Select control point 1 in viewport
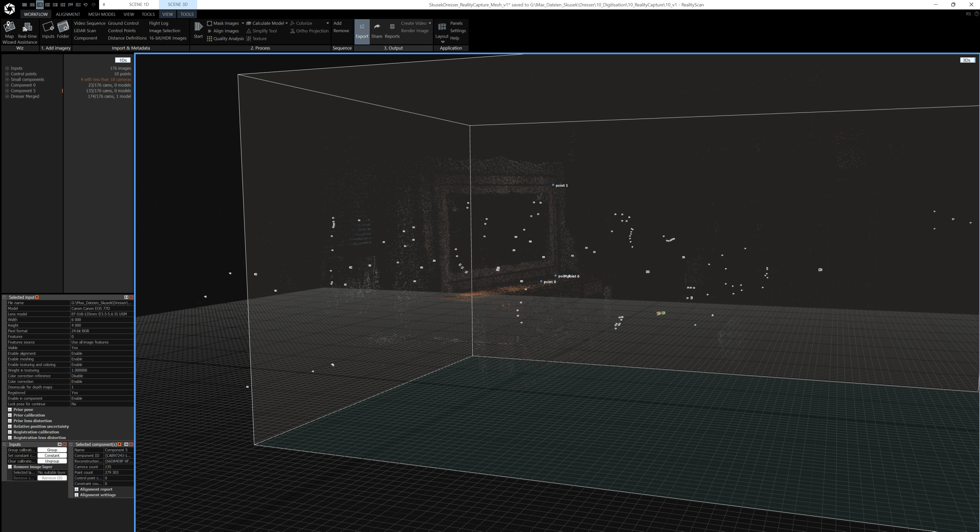This screenshot has width=980, height=532. [553, 185]
